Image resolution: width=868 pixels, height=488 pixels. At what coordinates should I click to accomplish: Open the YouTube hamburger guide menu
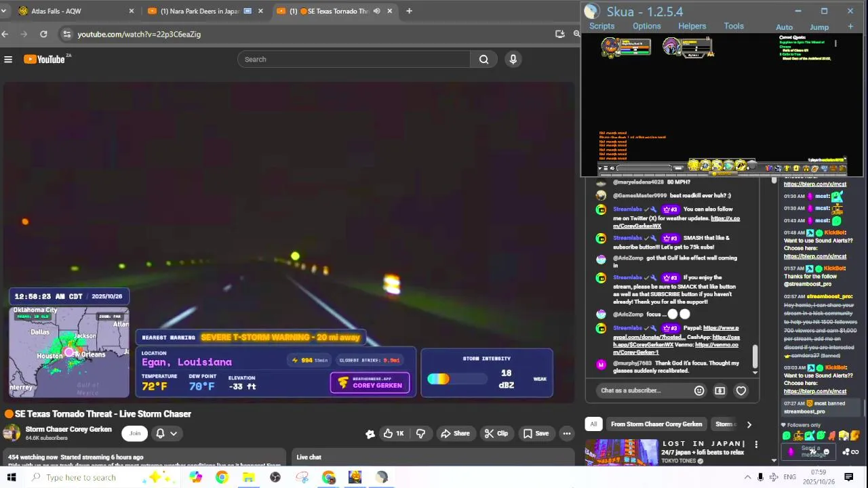pyautogui.click(x=8, y=60)
